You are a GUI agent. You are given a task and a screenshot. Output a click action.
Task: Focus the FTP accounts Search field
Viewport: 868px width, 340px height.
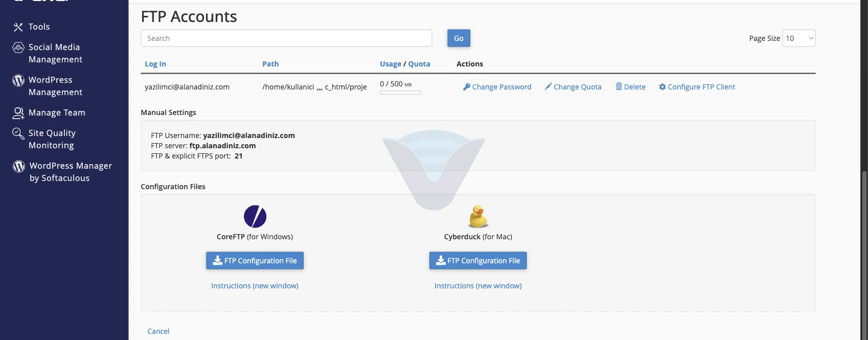(x=286, y=38)
